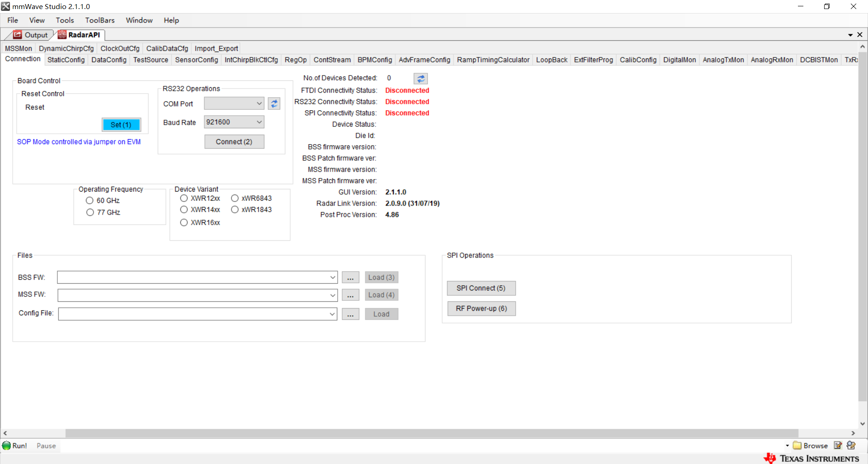
Task: Open the tab list dropdown arrow
Action: (x=850, y=35)
